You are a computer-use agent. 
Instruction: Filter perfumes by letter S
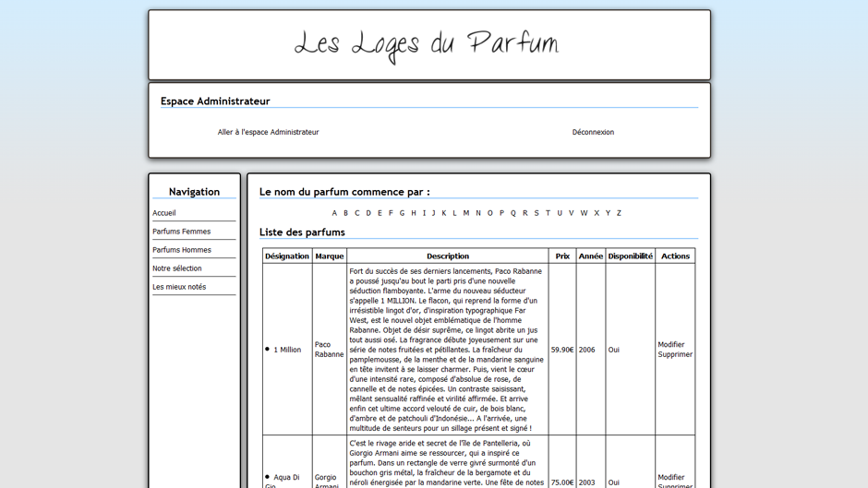pyautogui.click(x=536, y=213)
